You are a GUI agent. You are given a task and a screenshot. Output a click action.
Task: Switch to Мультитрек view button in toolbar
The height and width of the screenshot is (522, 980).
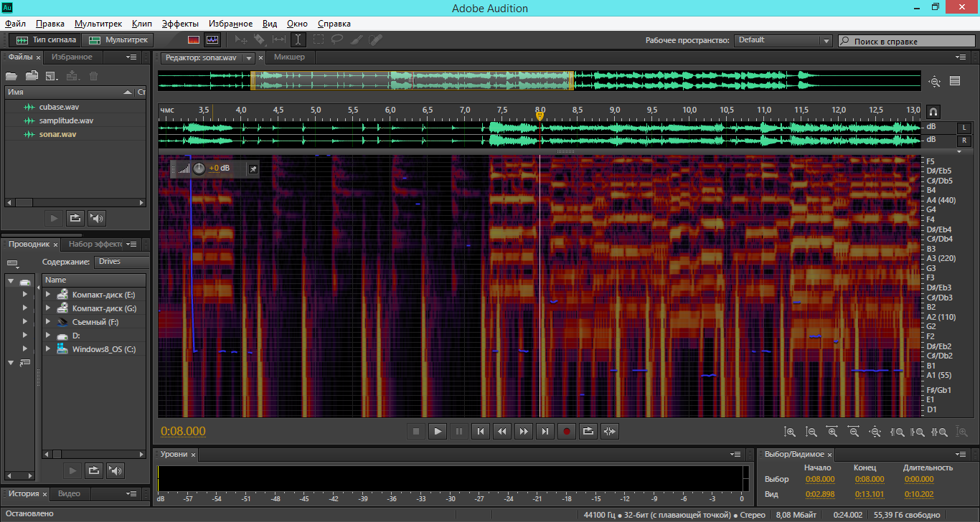tap(118, 40)
